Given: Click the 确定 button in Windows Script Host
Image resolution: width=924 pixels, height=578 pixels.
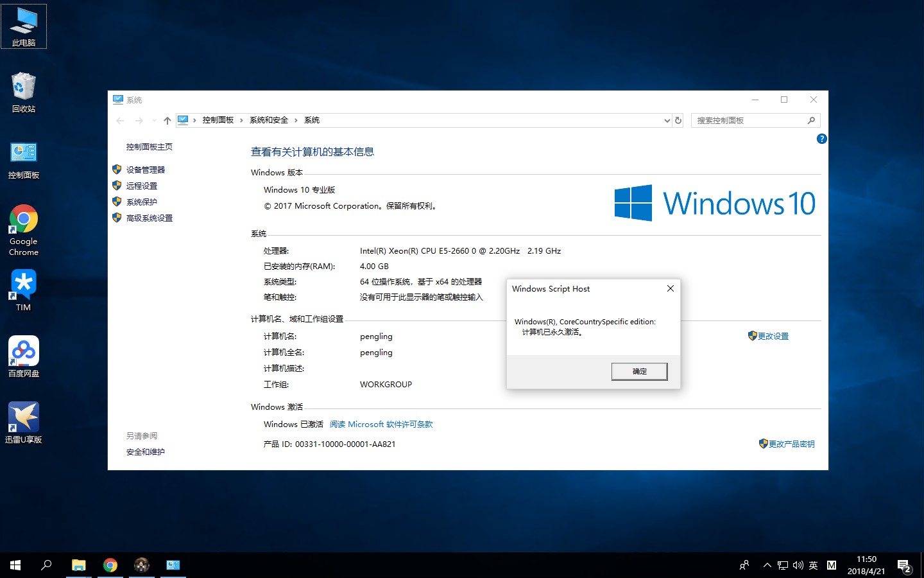Looking at the screenshot, I should 639,371.
